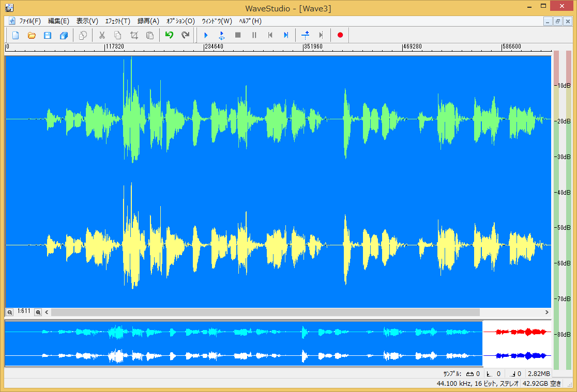The width and height of the screenshot is (577, 392).
Task: Click the dark blue overview segment
Action: click(517, 356)
